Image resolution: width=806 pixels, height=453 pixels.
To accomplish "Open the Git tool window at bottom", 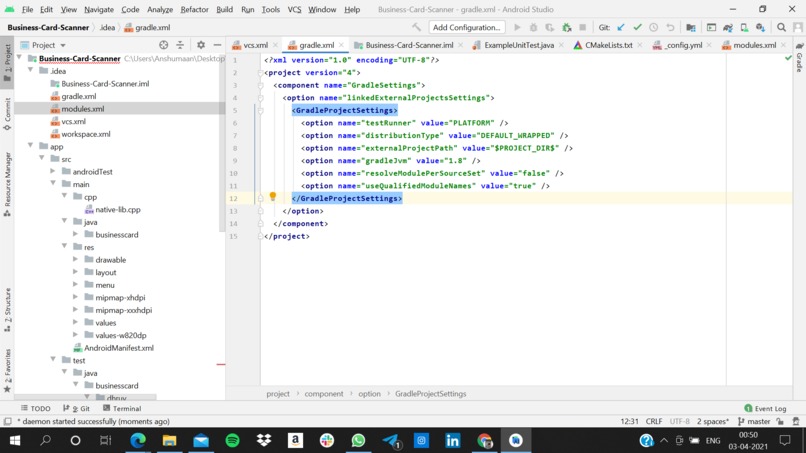I will pos(76,408).
